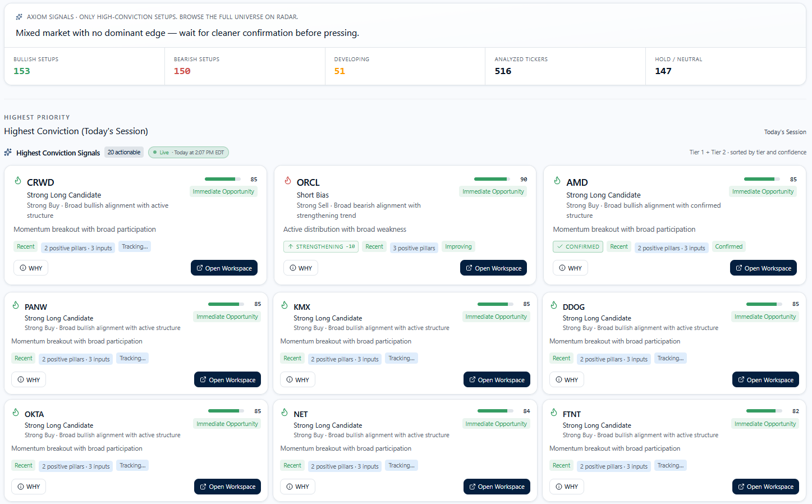Open the workspace for CRWD

[x=224, y=268]
